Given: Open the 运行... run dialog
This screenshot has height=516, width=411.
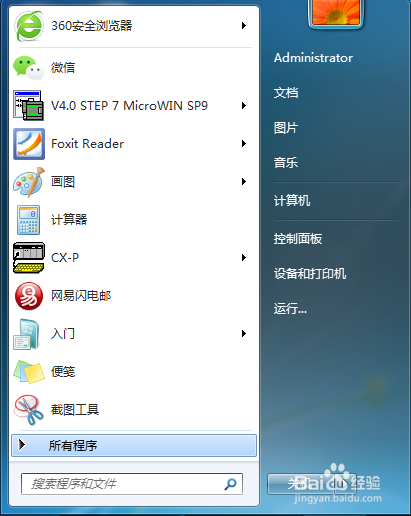Looking at the screenshot, I should [290, 309].
